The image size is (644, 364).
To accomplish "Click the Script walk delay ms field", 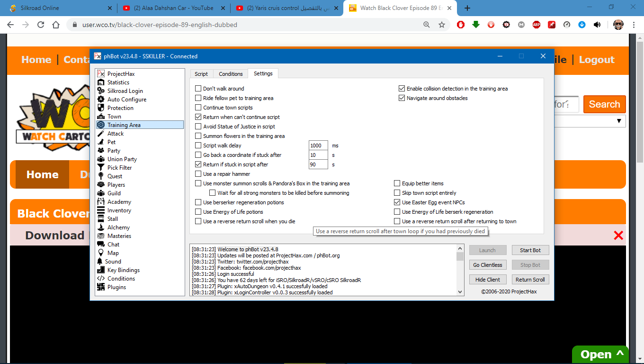I will pos(318,146).
